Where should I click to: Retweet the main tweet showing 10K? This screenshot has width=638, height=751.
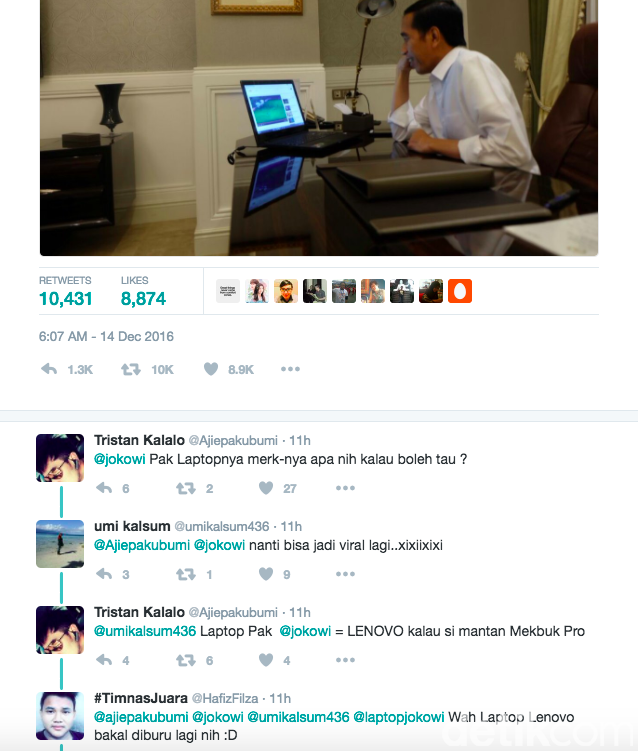130,369
